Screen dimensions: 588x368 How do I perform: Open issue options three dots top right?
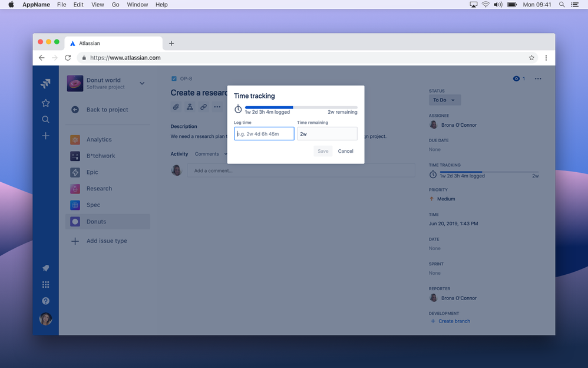[x=538, y=78]
